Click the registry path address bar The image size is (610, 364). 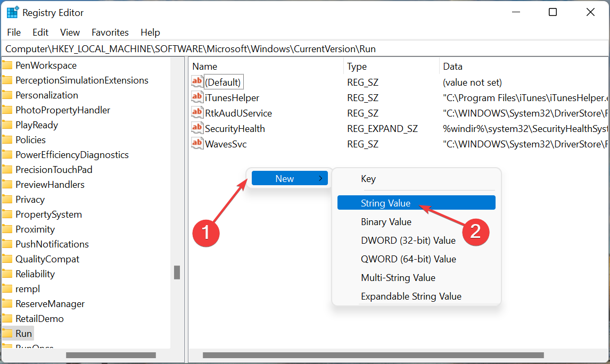pos(305,49)
